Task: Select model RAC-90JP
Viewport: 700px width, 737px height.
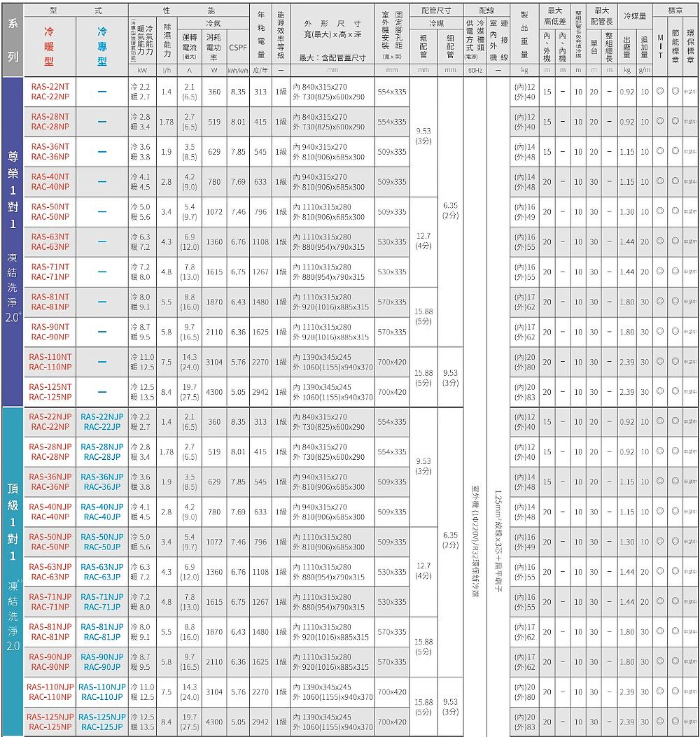Action: pos(102,668)
